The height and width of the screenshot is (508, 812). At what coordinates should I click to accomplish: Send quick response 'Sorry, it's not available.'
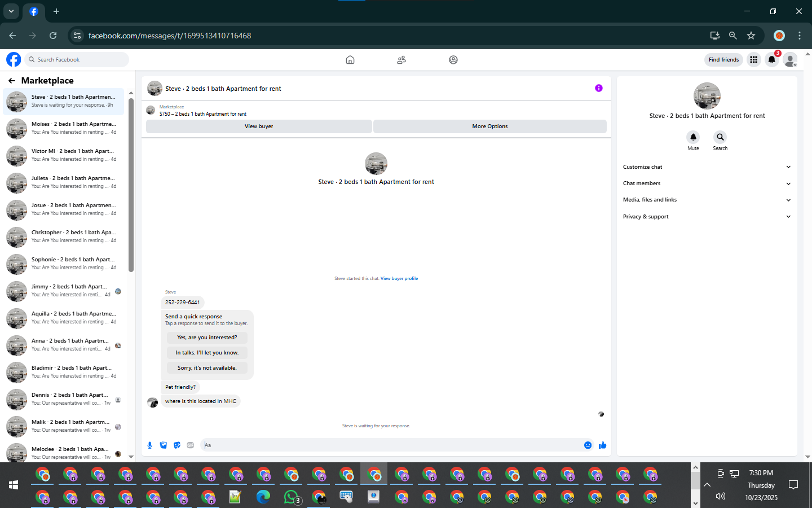click(207, 368)
